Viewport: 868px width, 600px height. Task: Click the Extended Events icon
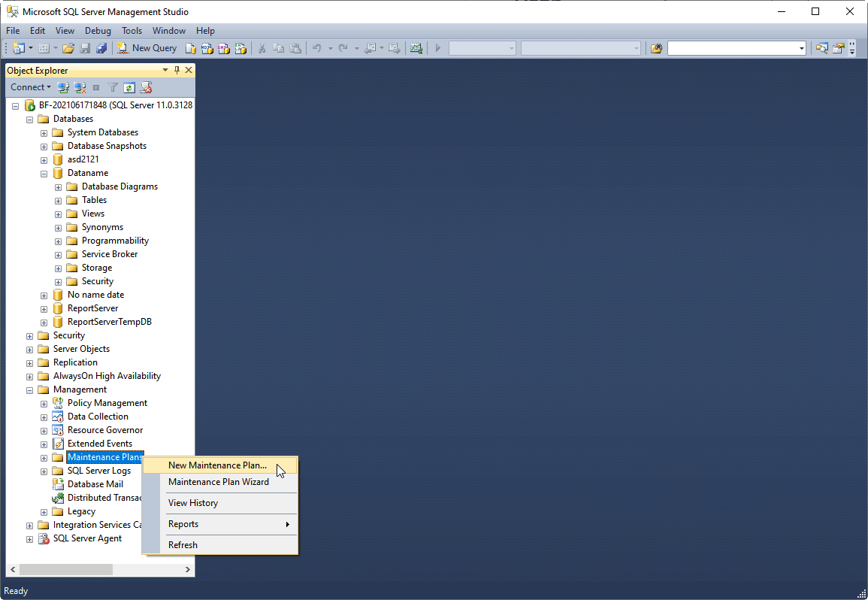[x=58, y=444]
